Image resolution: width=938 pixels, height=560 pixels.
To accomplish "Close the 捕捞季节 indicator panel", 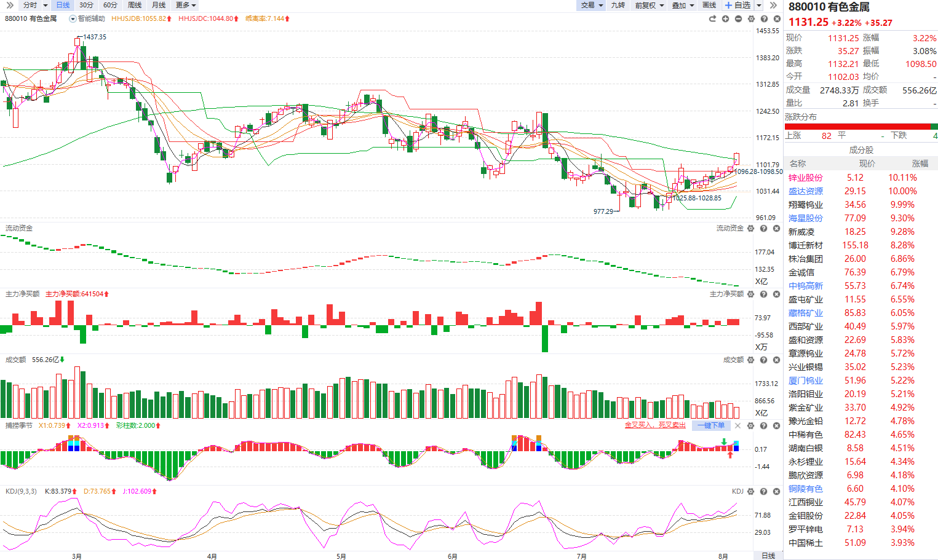I will (776, 425).
